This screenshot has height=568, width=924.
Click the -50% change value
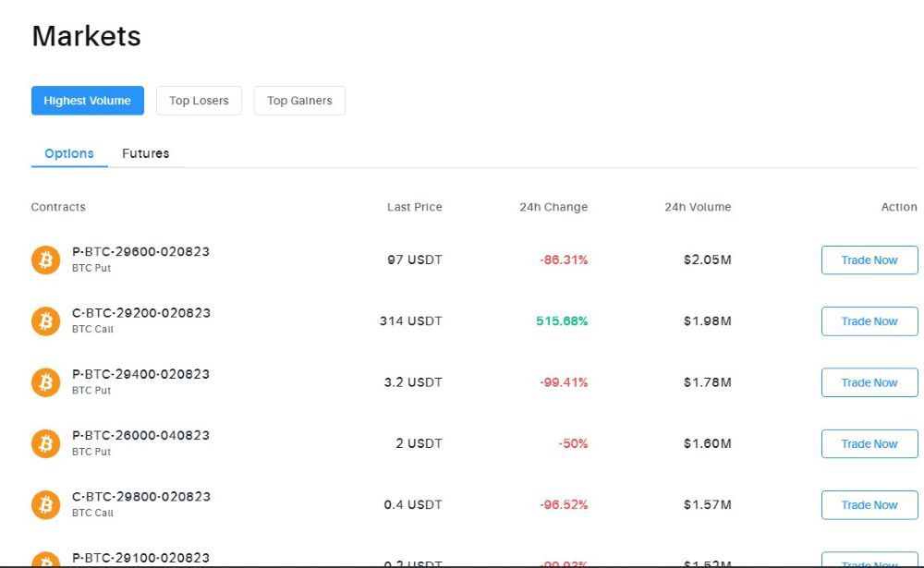573,443
